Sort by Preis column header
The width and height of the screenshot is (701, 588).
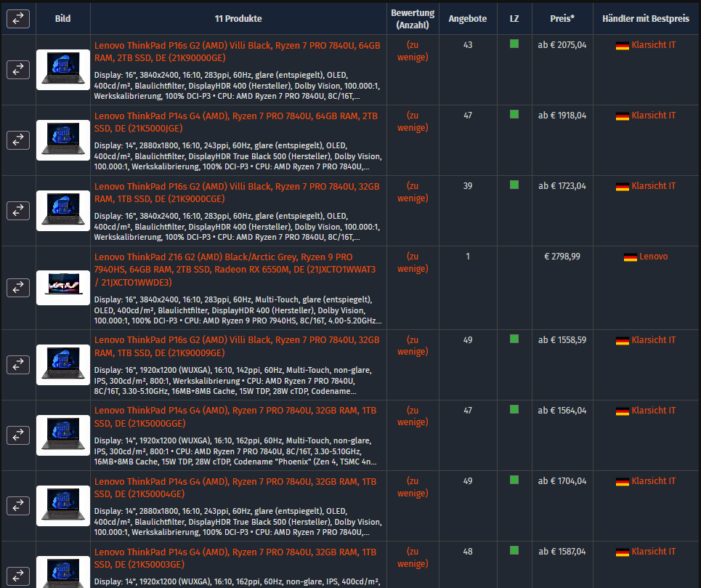[562, 19]
